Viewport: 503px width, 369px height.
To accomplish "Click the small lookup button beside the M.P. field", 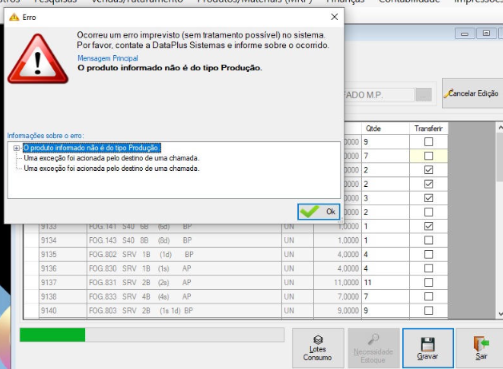I will [424, 95].
